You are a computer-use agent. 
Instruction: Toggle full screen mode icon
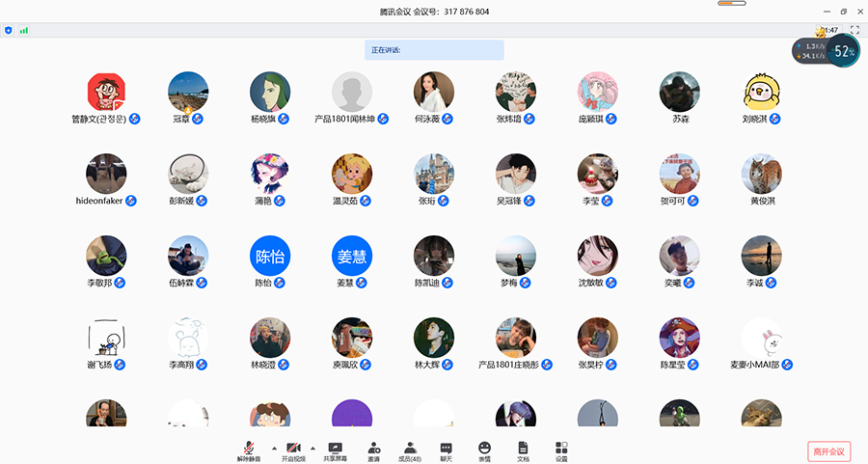[854, 31]
